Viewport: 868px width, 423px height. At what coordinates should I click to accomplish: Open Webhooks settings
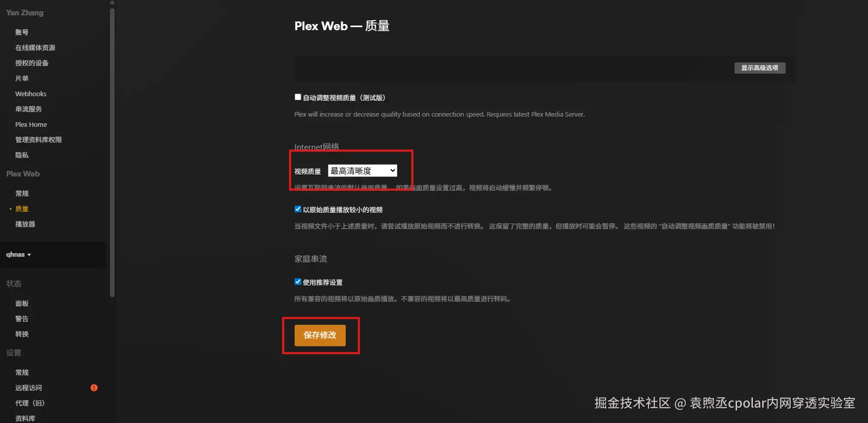pos(31,94)
